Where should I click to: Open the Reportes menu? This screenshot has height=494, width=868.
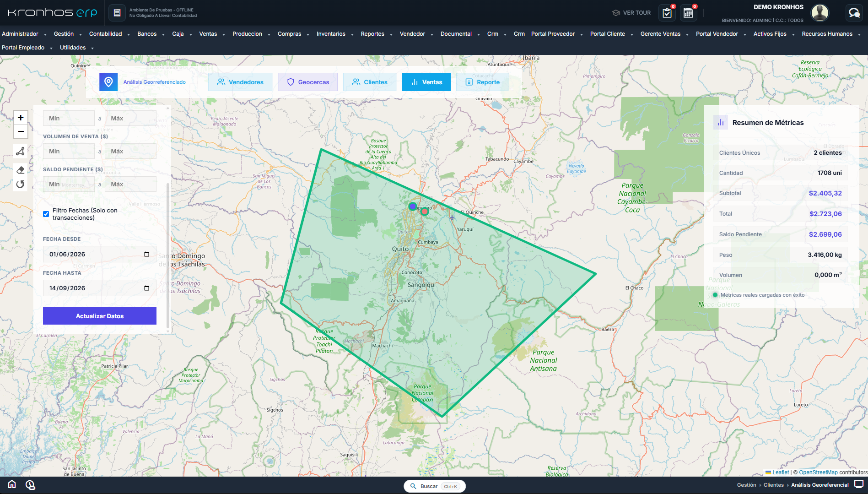point(377,34)
